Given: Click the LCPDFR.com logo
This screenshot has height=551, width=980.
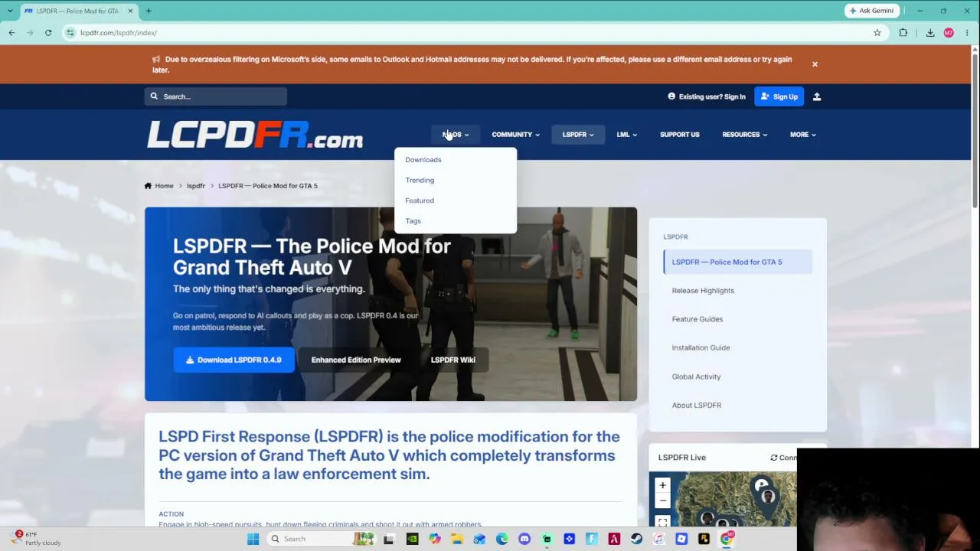Looking at the screenshot, I should pos(255,135).
